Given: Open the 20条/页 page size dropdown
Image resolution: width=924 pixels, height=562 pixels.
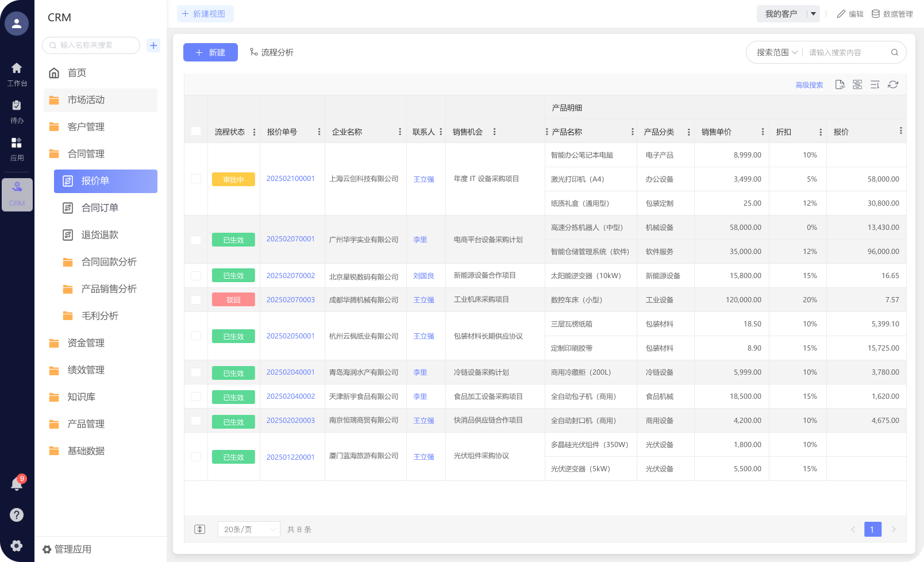Looking at the screenshot, I should [249, 529].
